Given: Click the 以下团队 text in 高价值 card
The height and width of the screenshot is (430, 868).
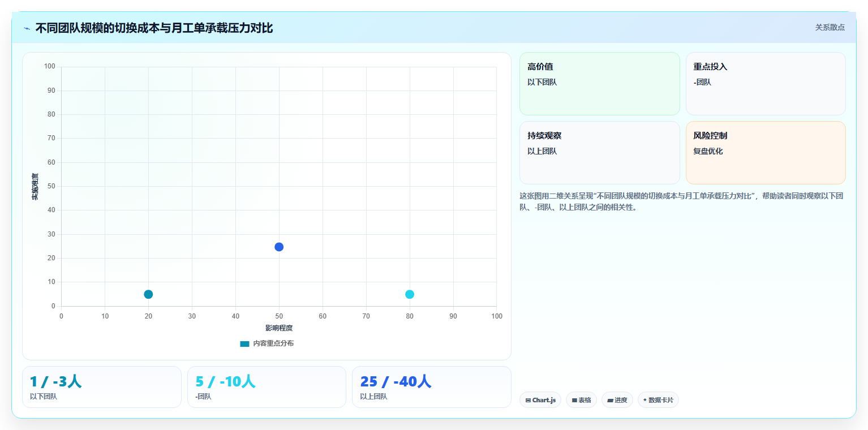Looking at the screenshot, I should [x=542, y=83].
